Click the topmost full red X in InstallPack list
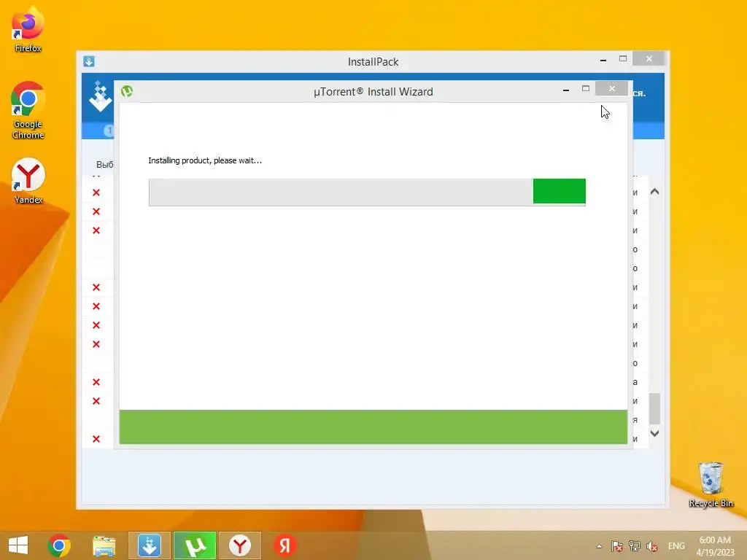 pyautogui.click(x=96, y=192)
